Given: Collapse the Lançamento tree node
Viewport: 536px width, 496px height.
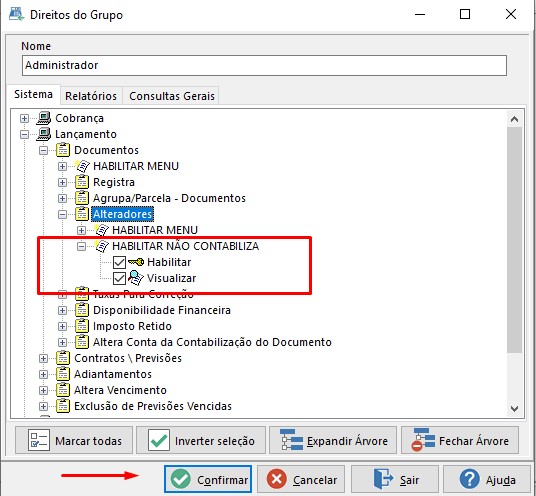Looking at the screenshot, I should 24,134.
